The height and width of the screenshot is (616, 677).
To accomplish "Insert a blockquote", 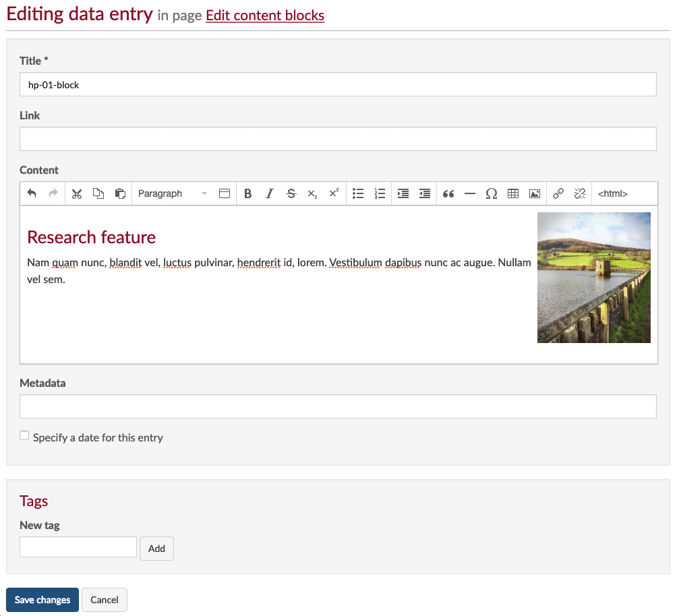I will (448, 193).
